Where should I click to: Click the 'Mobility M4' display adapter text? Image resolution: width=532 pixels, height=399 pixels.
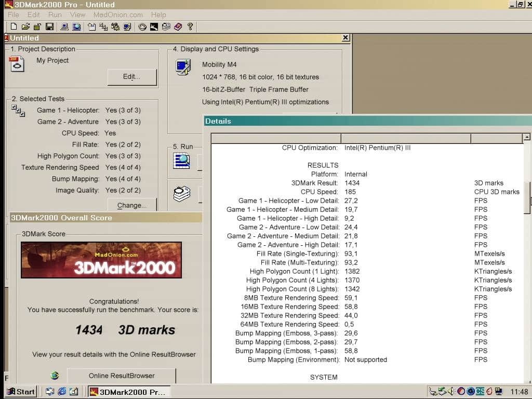tap(219, 64)
